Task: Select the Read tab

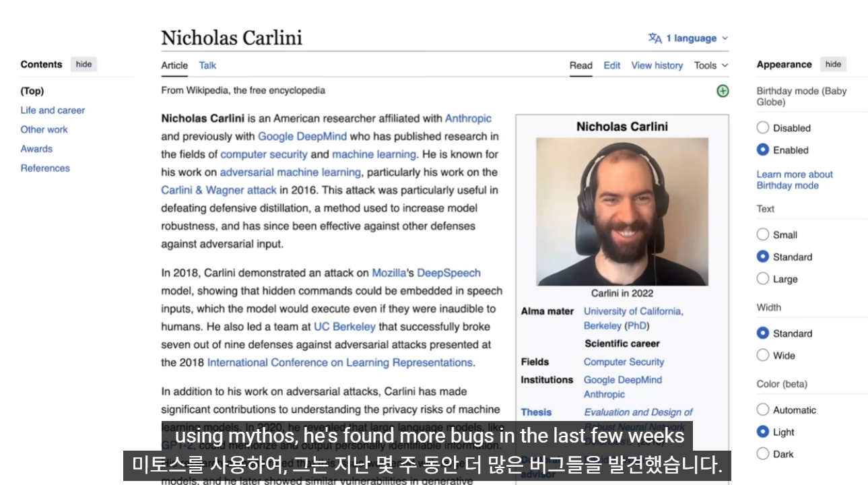Action: click(580, 65)
